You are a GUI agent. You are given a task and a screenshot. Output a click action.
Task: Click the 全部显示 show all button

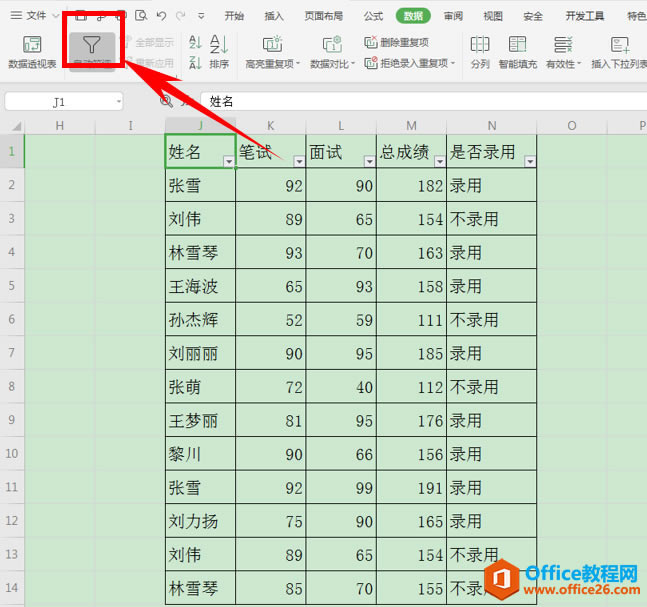(151, 42)
